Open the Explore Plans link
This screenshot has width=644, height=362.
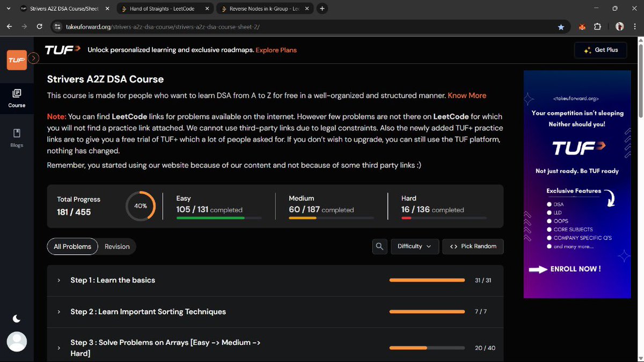[276, 50]
